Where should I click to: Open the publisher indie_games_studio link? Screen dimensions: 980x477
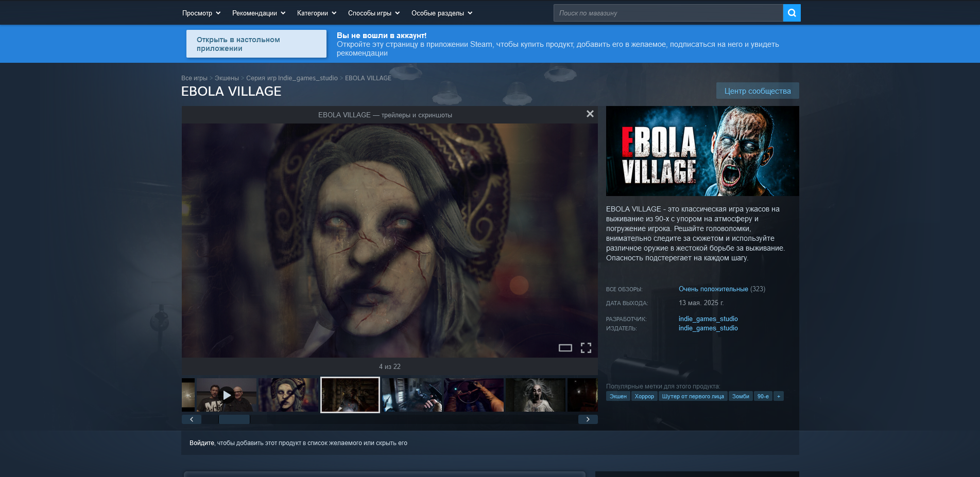708,328
